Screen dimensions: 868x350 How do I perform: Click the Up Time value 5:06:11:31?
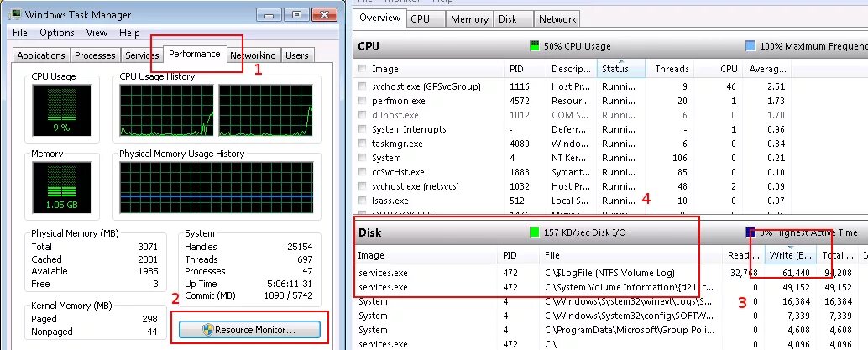tap(290, 284)
